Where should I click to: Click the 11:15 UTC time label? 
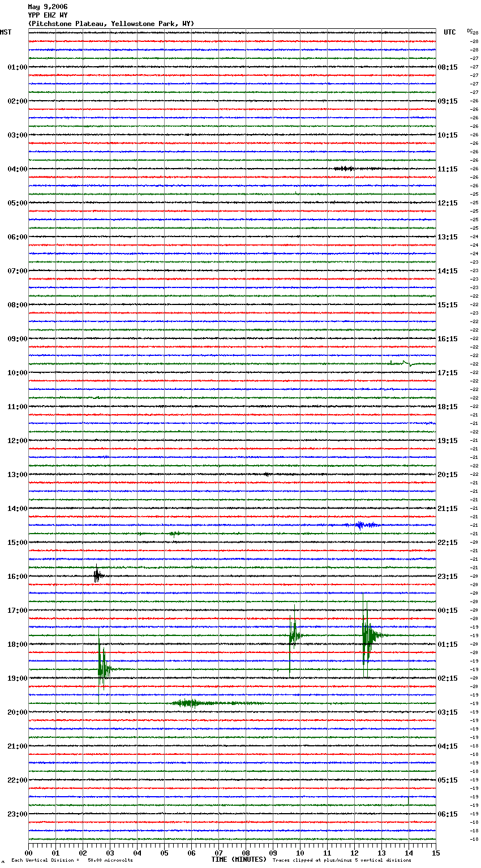[x=448, y=169]
